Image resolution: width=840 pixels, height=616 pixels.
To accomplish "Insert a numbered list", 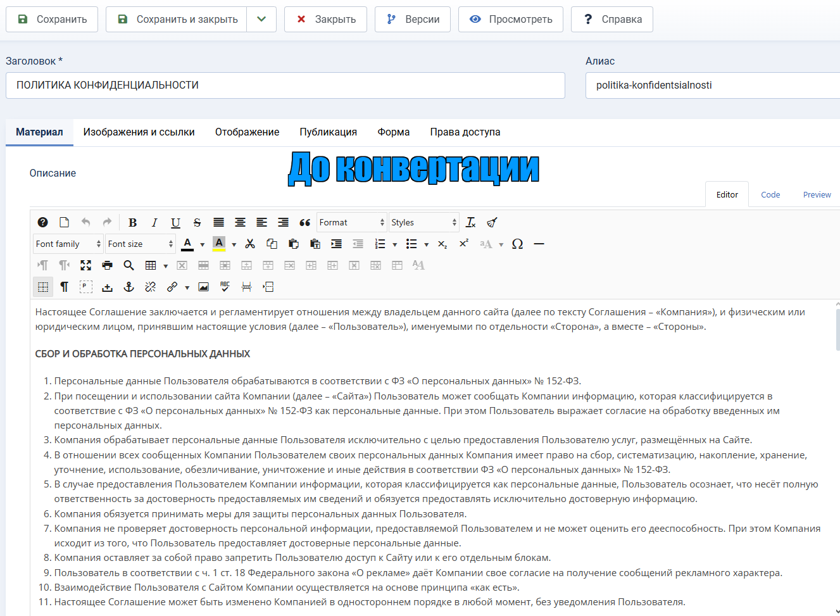I will [380, 244].
